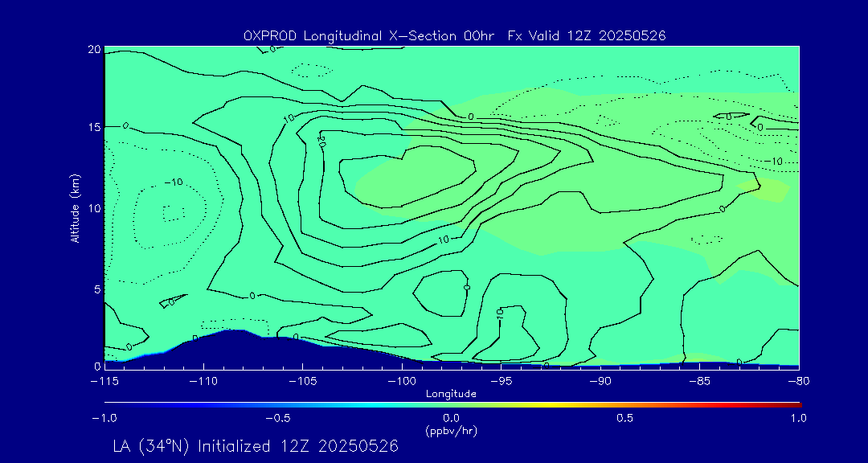This screenshot has height=463, width=868.
Task: Click longitude tick label '-90'
Action: coord(600,382)
